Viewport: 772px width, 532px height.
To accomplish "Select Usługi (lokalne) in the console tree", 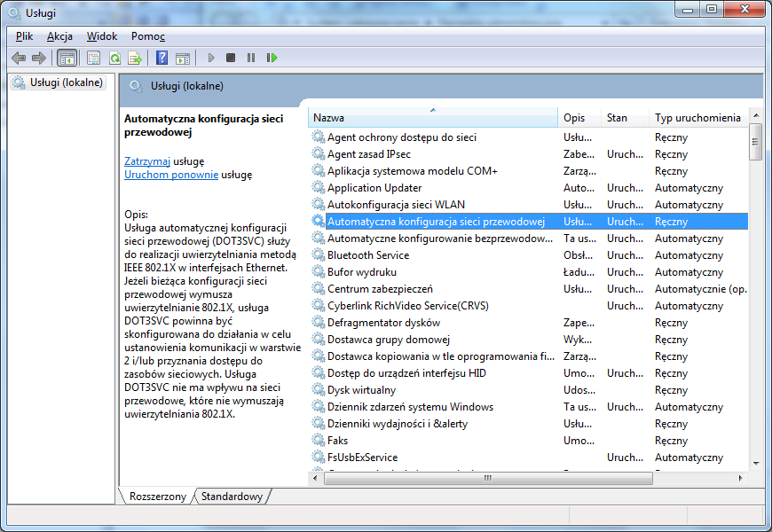I will click(x=67, y=82).
